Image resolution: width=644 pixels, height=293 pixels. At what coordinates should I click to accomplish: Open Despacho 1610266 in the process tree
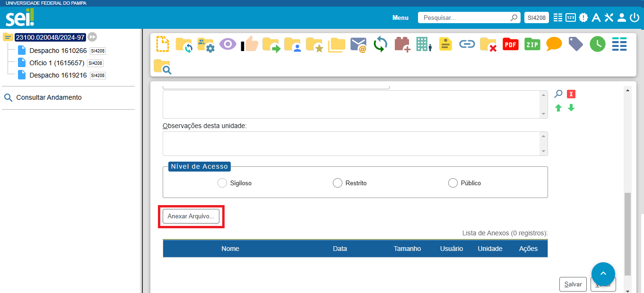(58, 51)
